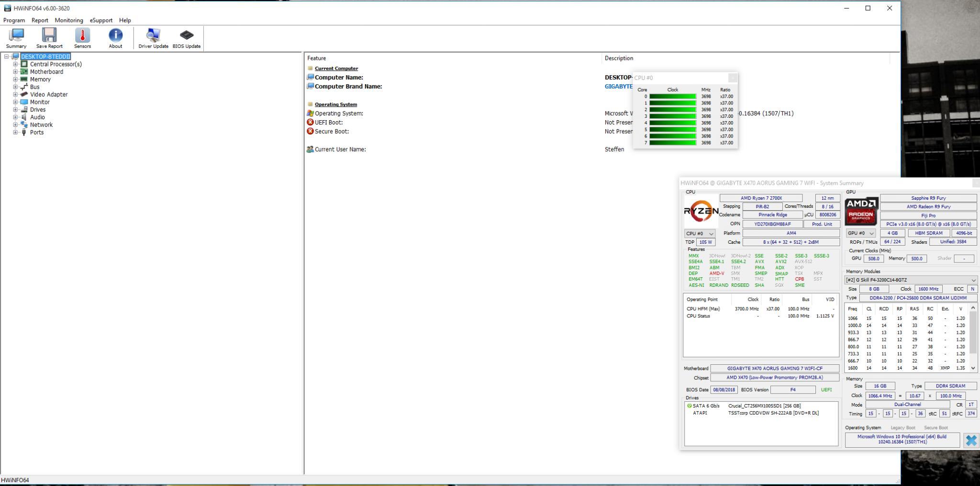
Task: Open the Sensors thermometer icon
Action: click(x=82, y=38)
